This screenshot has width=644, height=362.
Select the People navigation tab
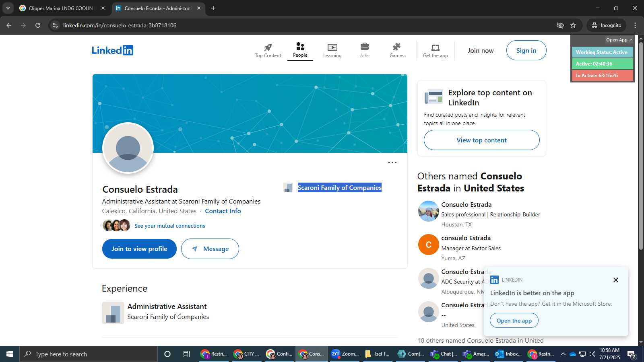click(x=300, y=50)
